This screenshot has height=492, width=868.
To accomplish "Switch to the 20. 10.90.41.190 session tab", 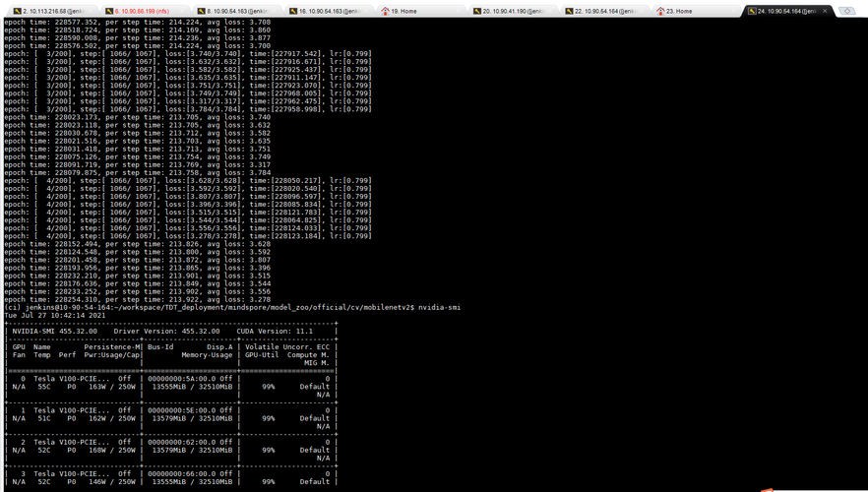I will (x=514, y=11).
